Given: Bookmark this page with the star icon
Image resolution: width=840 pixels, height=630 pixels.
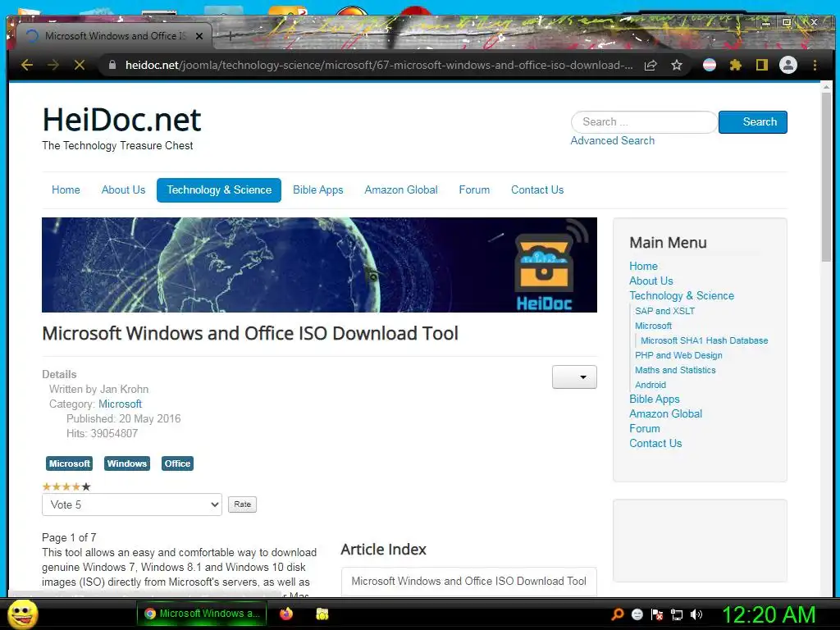Looking at the screenshot, I should (677, 66).
